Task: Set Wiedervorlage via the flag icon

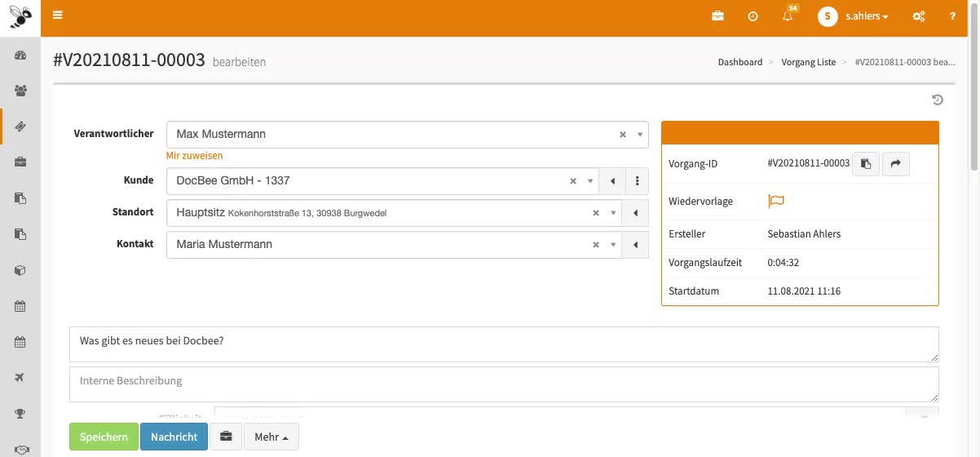Action: [x=775, y=201]
